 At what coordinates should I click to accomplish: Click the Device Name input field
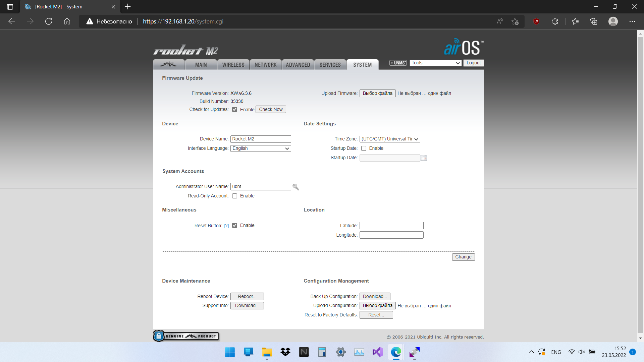[261, 139]
